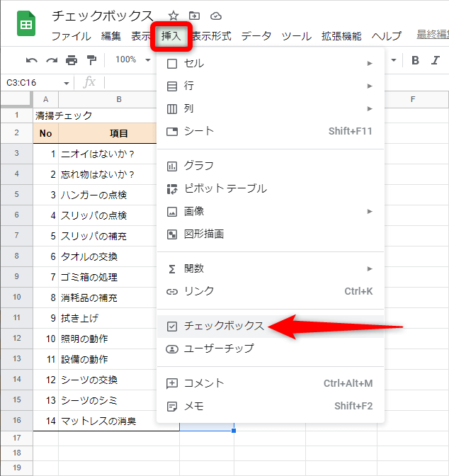Click the 画像 image icon
Image resolution: width=449 pixels, height=476 pixels.
pyautogui.click(x=172, y=212)
